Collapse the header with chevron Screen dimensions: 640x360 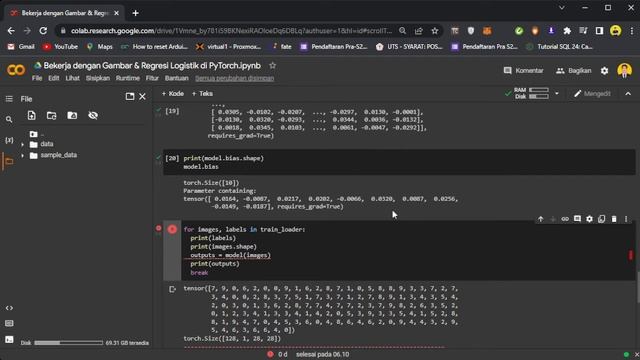coord(628,93)
